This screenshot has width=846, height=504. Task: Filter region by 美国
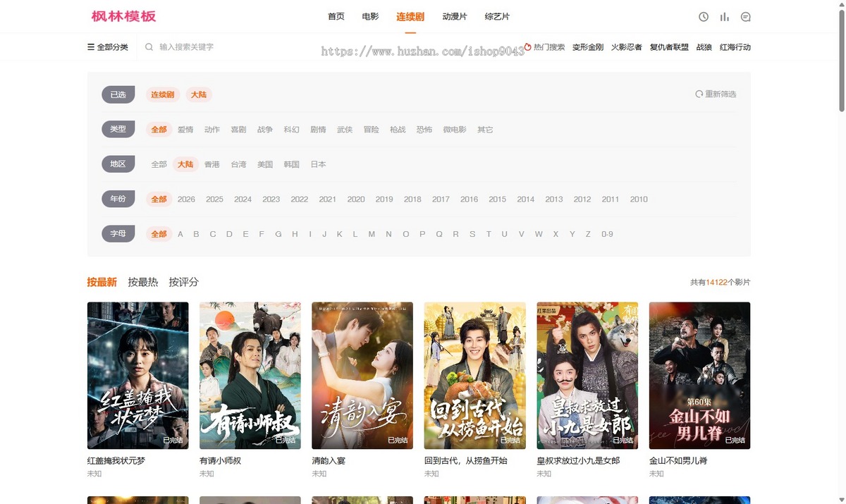(265, 164)
